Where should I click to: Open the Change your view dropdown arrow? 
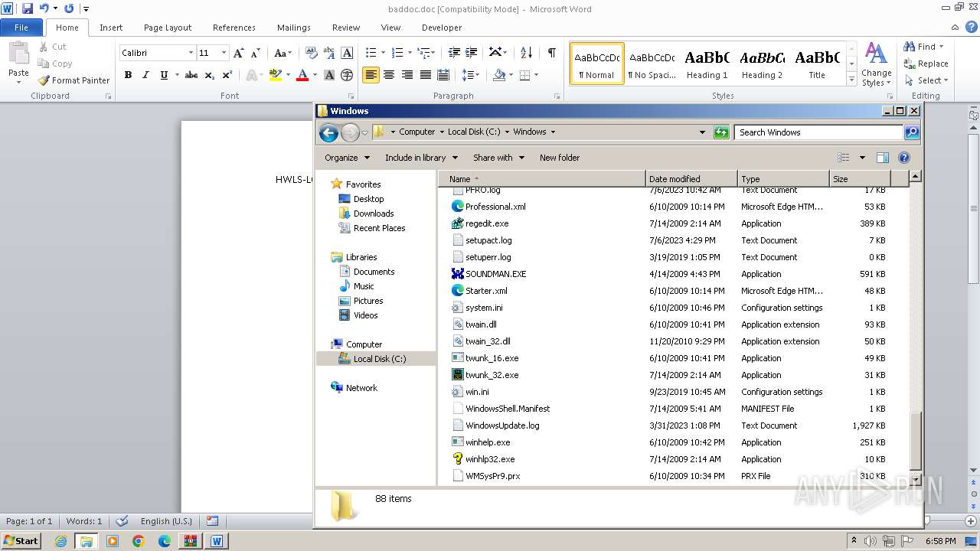click(862, 158)
